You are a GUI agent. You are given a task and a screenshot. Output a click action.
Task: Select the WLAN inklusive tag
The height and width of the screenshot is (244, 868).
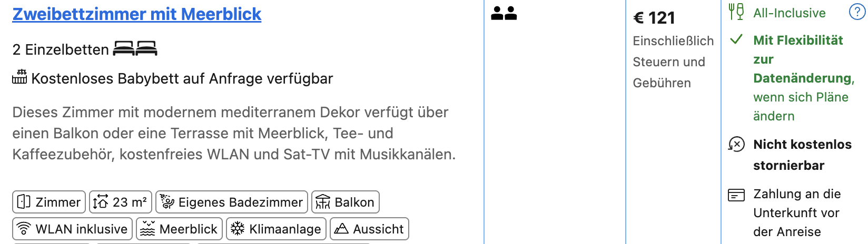tap(73, 229)
